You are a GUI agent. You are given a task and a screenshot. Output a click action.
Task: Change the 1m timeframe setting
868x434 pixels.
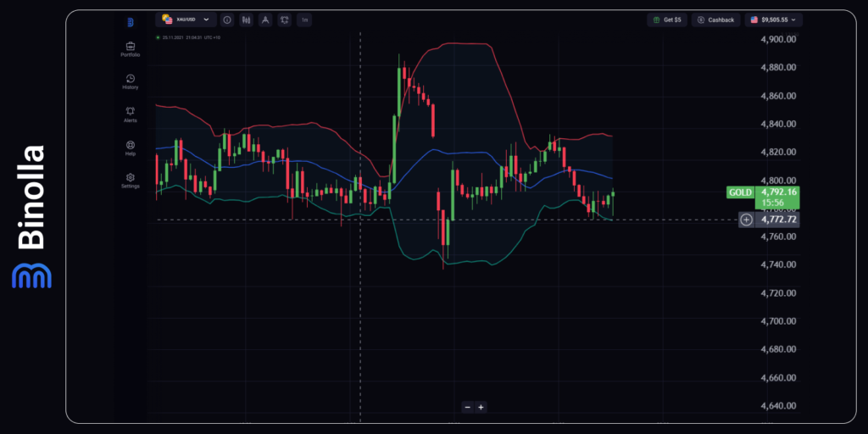click(x=304, y=20)
